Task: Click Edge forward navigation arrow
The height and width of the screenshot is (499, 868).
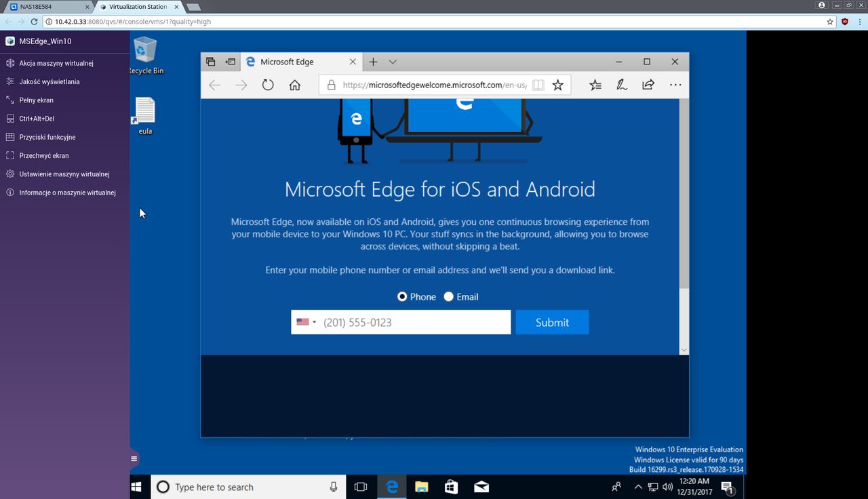Action: pyautogui.click(x=241, y=85)
